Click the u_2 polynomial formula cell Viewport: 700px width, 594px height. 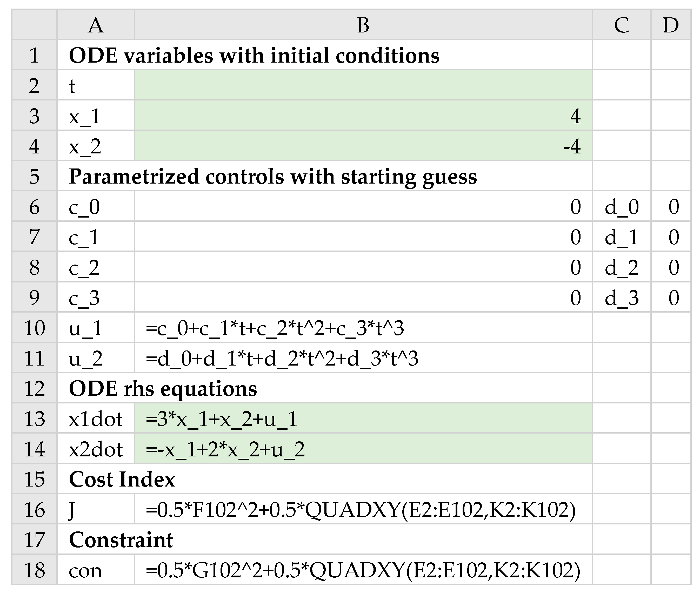click(x=363, y=358)
